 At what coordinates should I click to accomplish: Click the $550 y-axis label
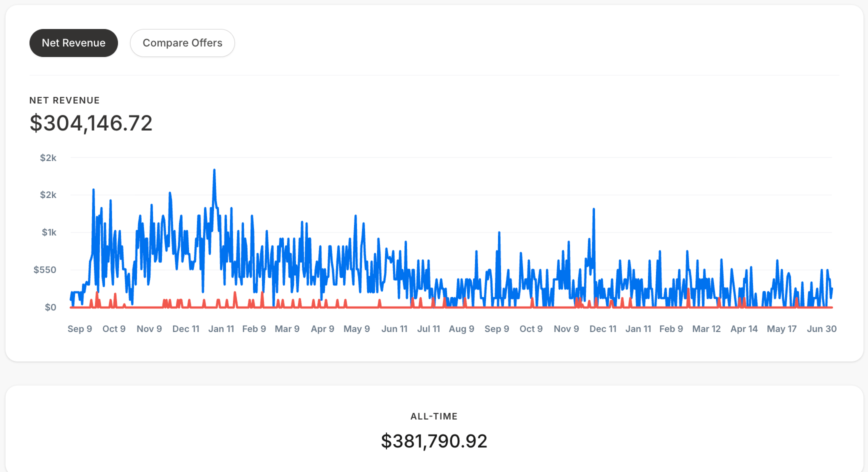[45, 270]
